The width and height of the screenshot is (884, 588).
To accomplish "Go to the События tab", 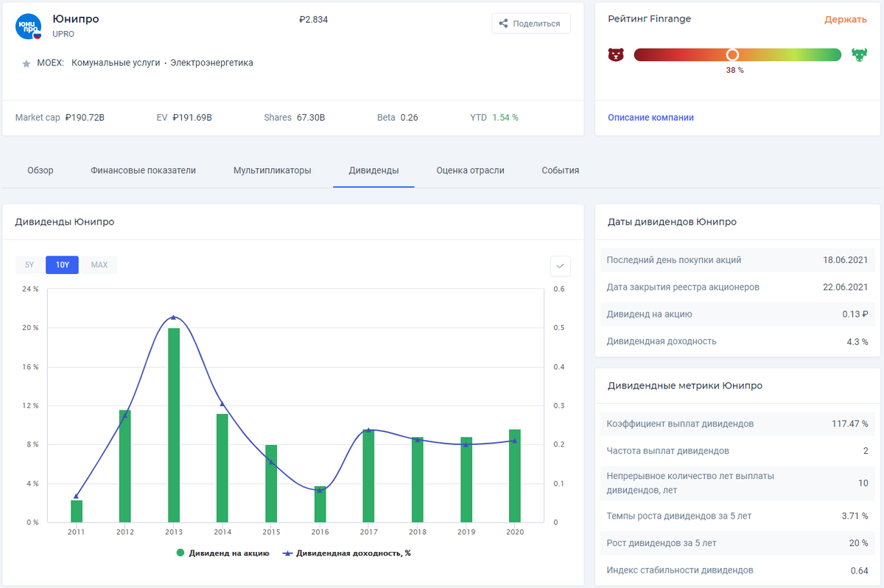I will pyautogui.click(x=561, y=170).
